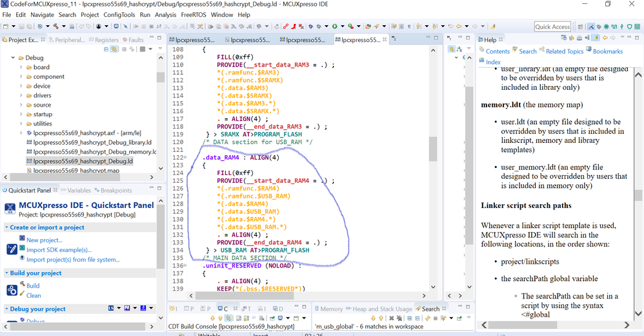
Task: Click the Quick Access input field
Action: pyautogui.click(x=552, y=26)
